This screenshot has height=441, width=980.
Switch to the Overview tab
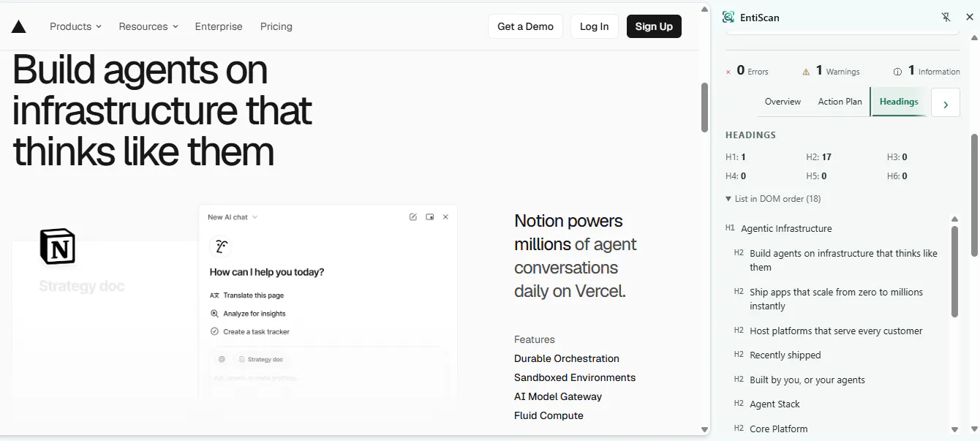pyautogui.click(x=783, y=102)
